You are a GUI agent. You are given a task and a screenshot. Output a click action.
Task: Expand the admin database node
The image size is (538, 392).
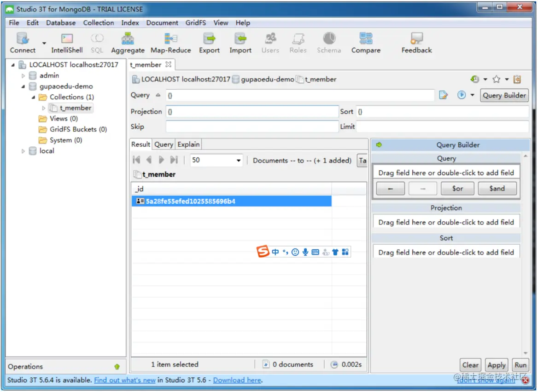pyautogui.click(x=23, y=75)
